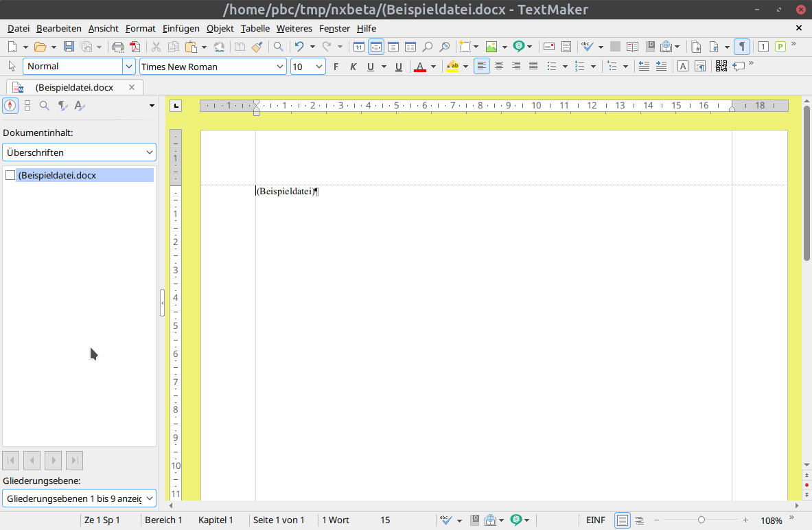This screenshot has height=530, width=812.
Task: Open the spell check icon in toolbar
Action: point(587,47)
